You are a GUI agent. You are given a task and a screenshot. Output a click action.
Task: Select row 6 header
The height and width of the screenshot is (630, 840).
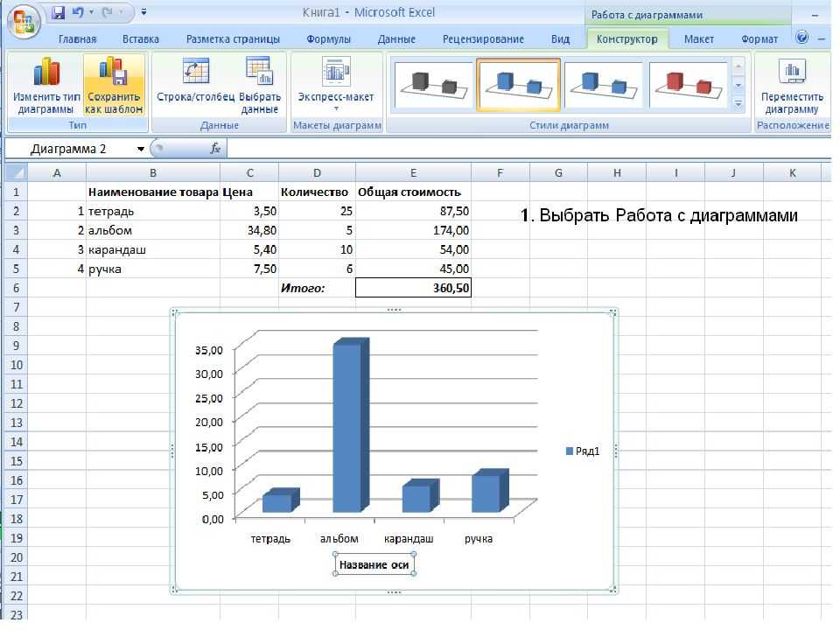pyautogui.click(x=16, y=288)
